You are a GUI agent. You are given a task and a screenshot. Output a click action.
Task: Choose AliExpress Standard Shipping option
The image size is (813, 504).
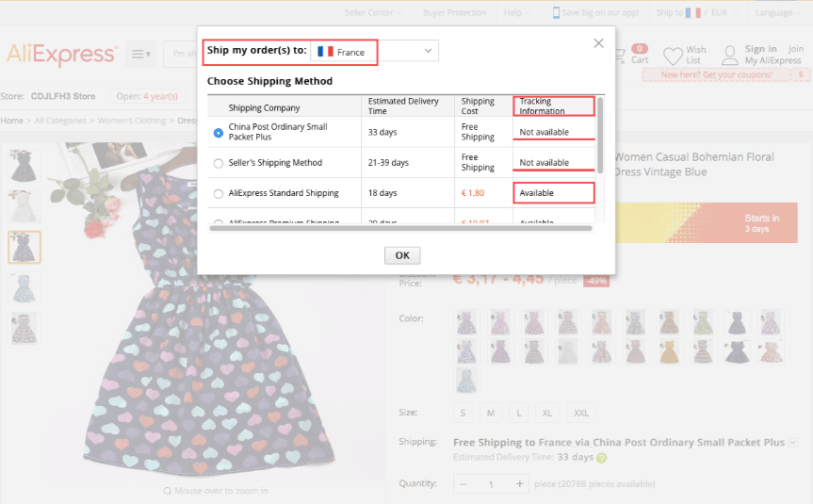click(219, 193)
